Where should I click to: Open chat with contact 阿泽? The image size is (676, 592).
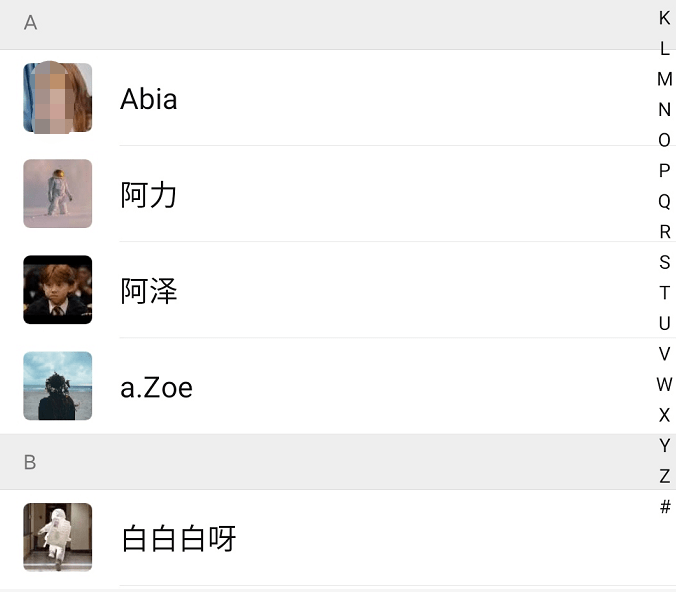pos(149,291)
